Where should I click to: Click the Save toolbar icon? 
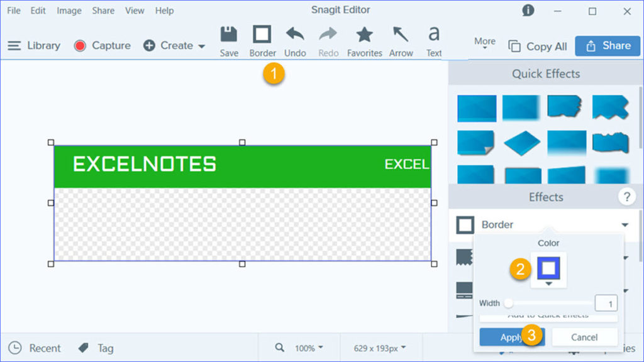pos(229,41)
